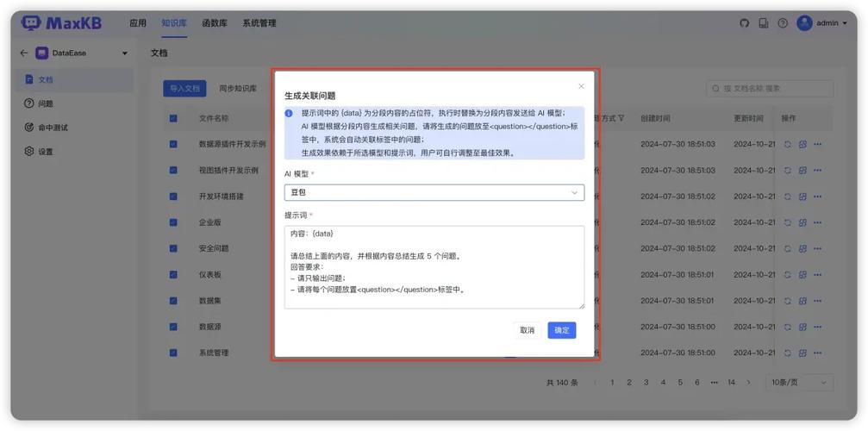The image size is (868, 431).
Task: Click the refresh icon for 视图插件开发示例 row
Action: [788, 171]
